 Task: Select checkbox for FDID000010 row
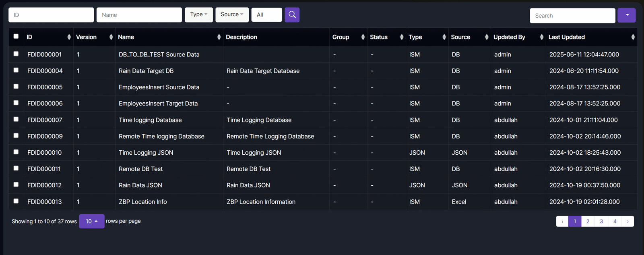coord(16,152)
